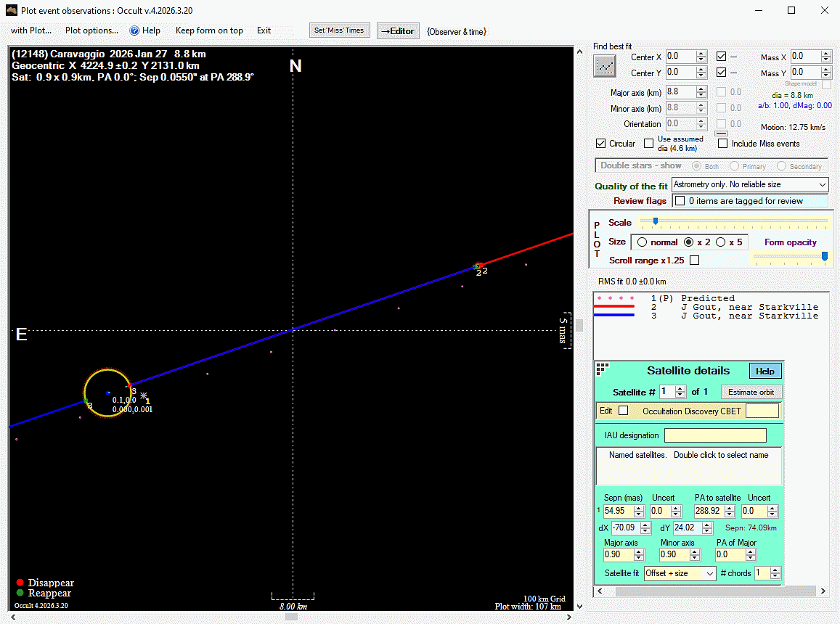Open the 'Plot options...' menu
840x624 pixels.
pyautogui.click(x=91, y=30)
